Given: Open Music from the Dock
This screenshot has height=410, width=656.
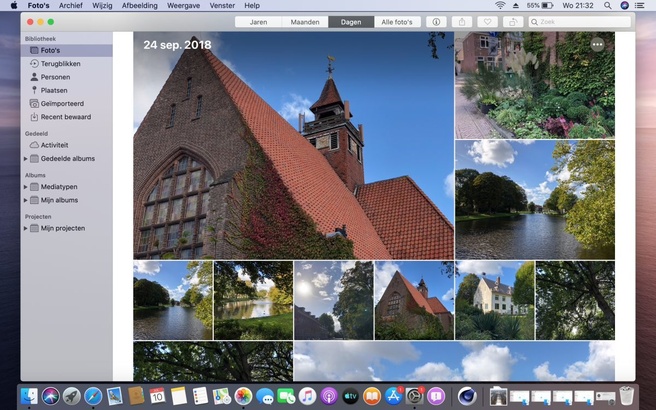Looking at the screenshot, I should [x=308, y=396].
